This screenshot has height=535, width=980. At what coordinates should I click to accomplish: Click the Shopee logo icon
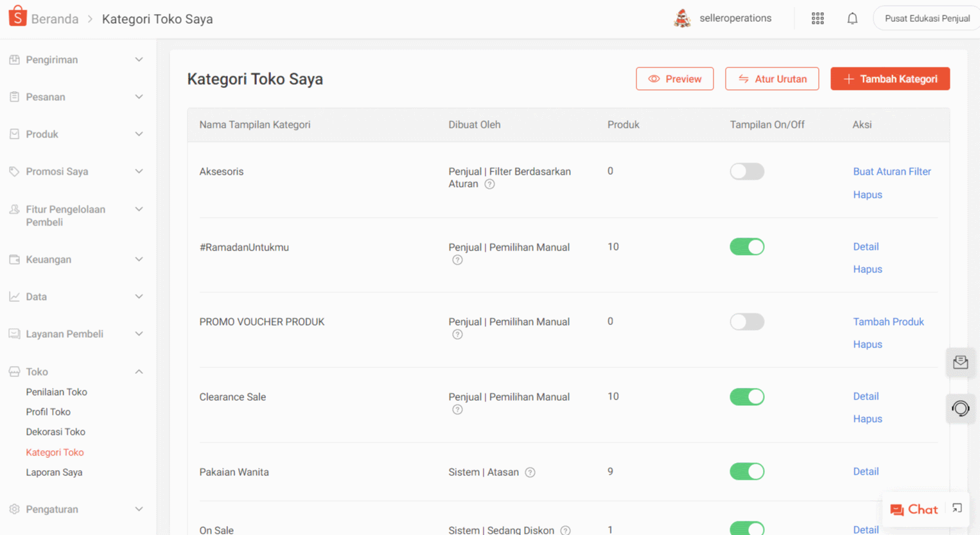tap(17, 17)
